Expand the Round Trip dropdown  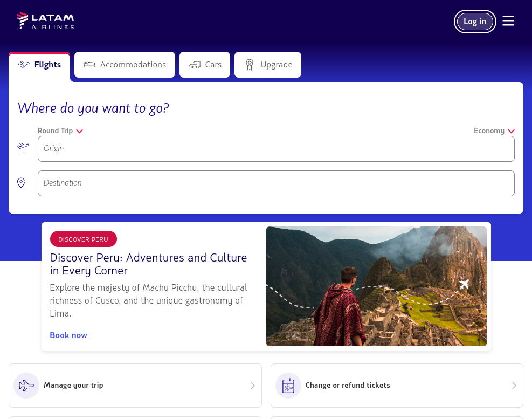point(60,130)
